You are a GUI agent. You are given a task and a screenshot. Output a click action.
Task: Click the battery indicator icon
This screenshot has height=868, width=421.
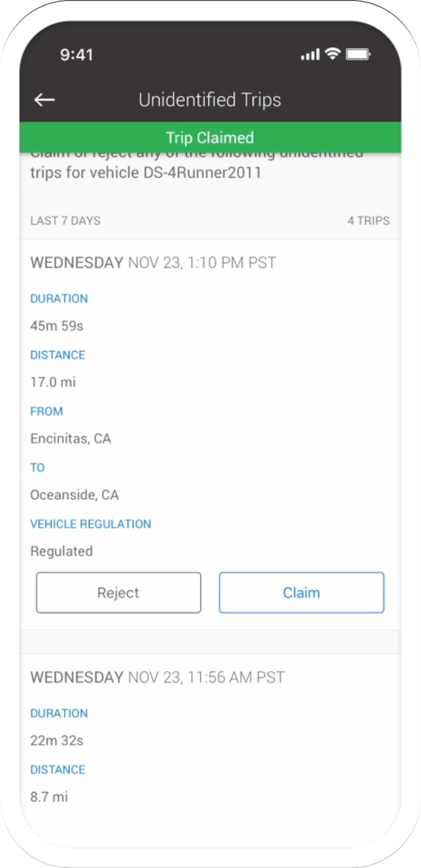tap(358, 54)
